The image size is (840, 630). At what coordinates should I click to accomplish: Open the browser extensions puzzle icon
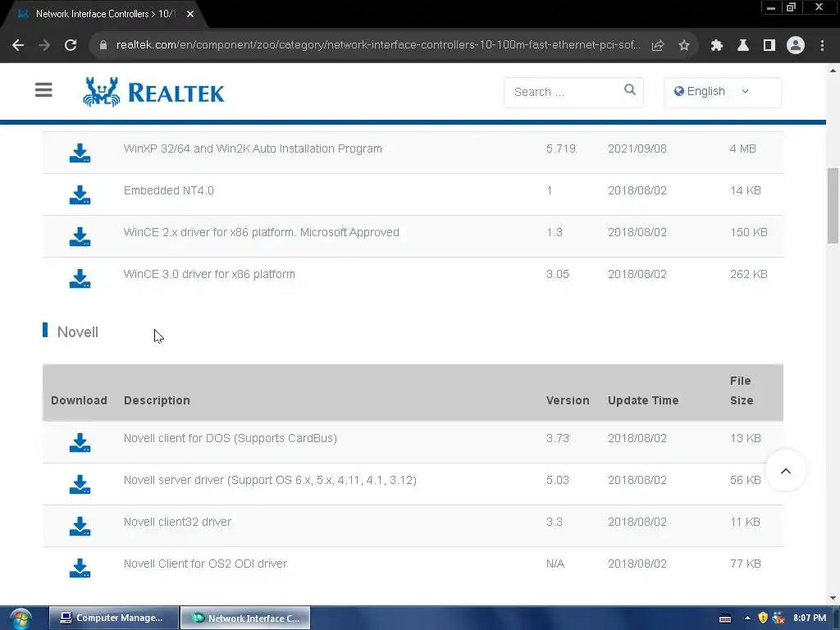pos(717,46)
